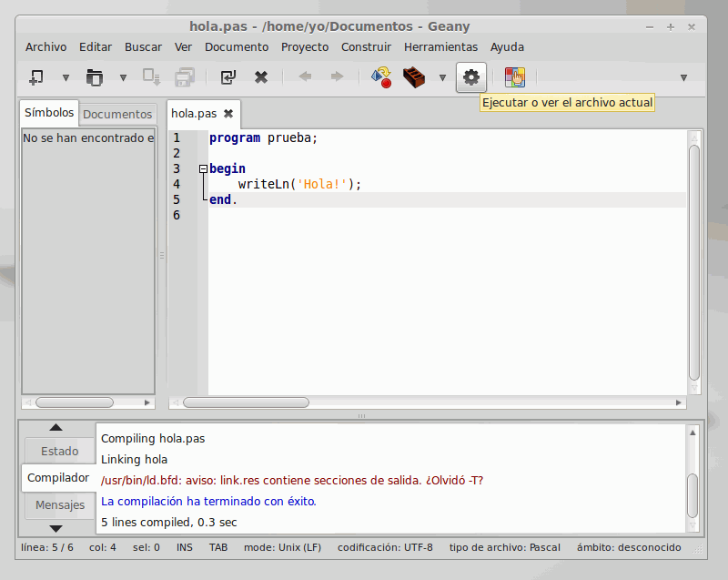
Task: Click the compile current file icon
Action: tap(380, 77)
